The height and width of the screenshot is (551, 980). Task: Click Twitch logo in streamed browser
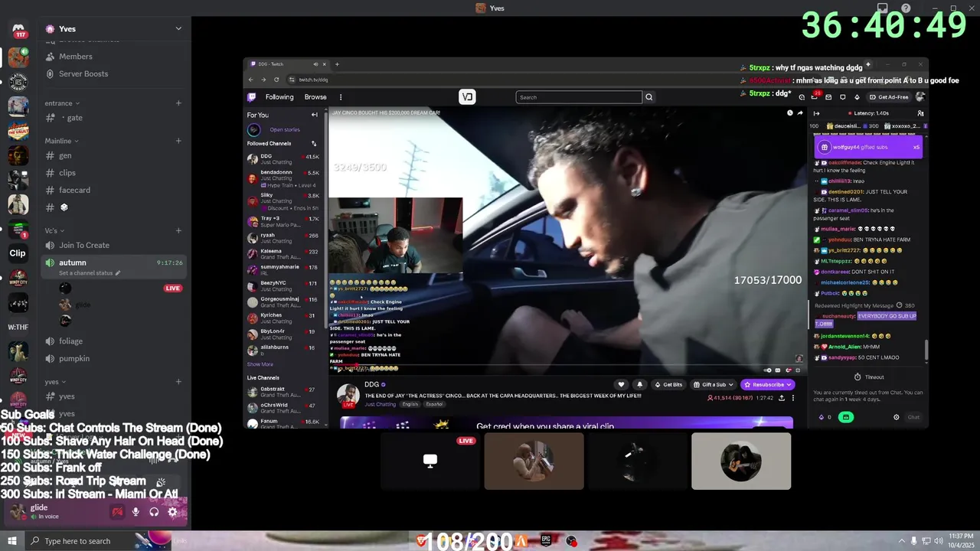251,97
